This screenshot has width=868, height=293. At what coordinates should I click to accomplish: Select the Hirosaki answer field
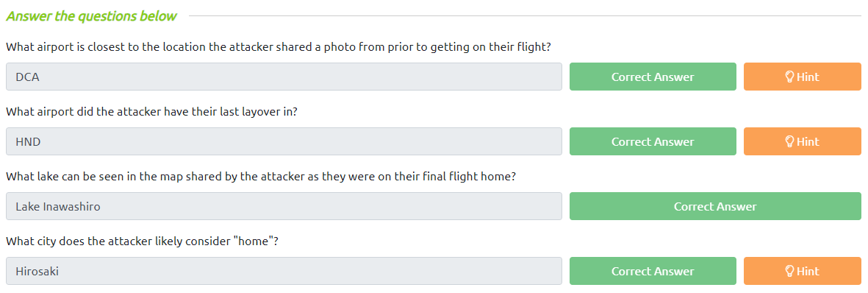(x=284, y=272)
